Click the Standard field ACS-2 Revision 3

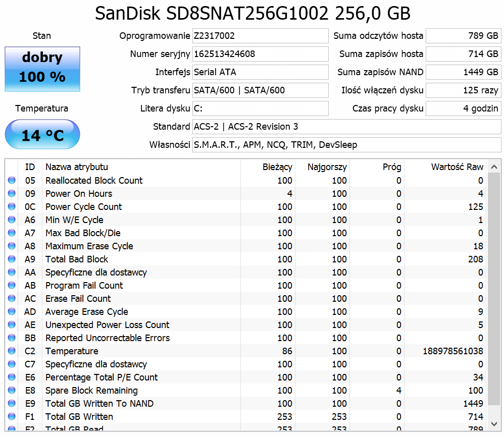[x=346, y=127]
